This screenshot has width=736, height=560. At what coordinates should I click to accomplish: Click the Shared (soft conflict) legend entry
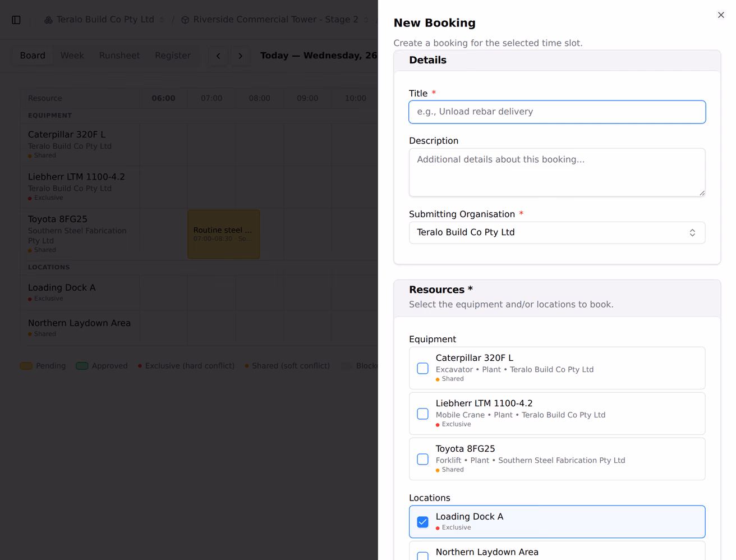[x=287, y=366]
